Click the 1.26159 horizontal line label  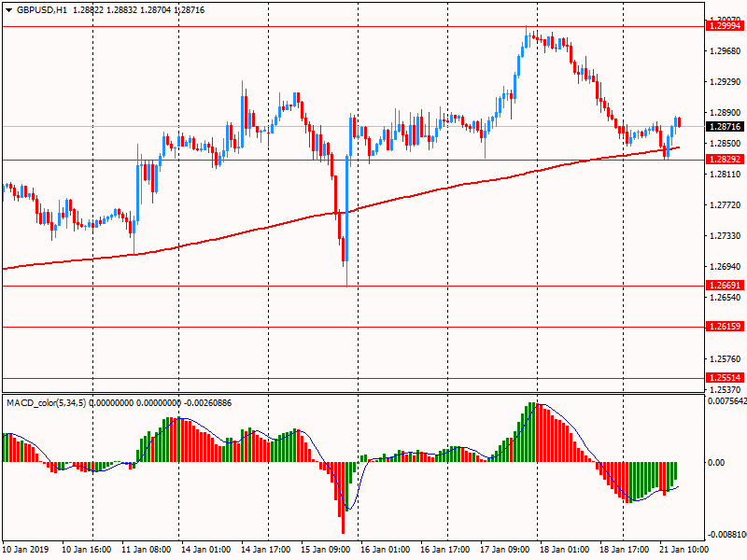pyautogui.click(x=725, y=327)
